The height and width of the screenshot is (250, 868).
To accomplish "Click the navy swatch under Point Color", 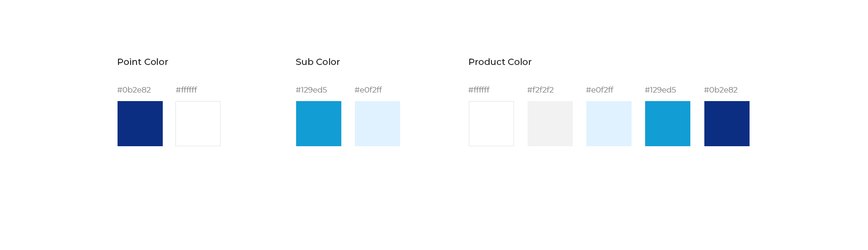I will [x=140, y=124].
